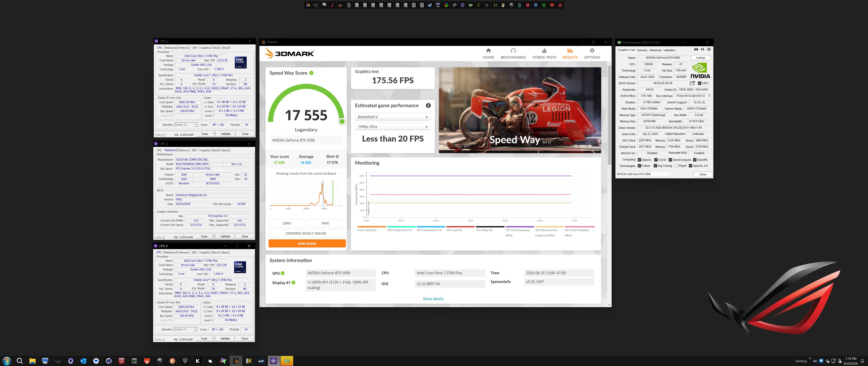The height and width of the screenshot is (366, 868).
Task: Open Socket #1 selection in bottom CPU-Z
Action: coord(185,330)
